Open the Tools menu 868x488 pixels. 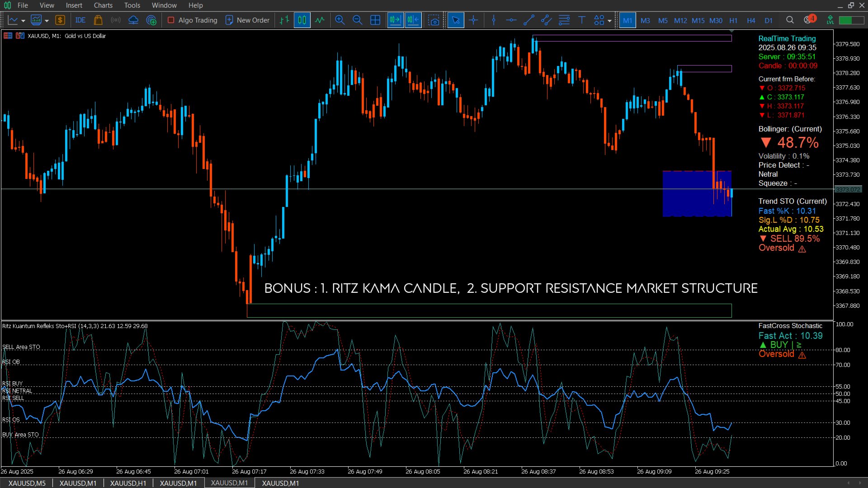[132, 5]
